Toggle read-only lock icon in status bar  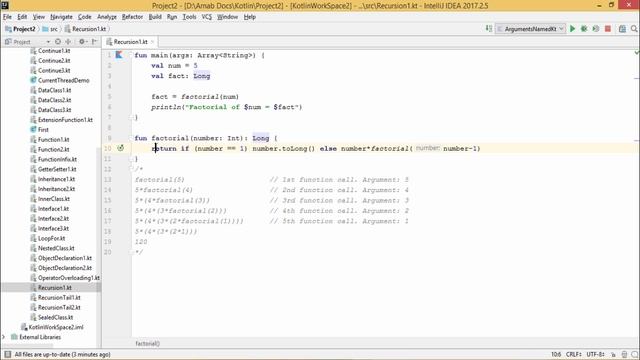[613, 354]
